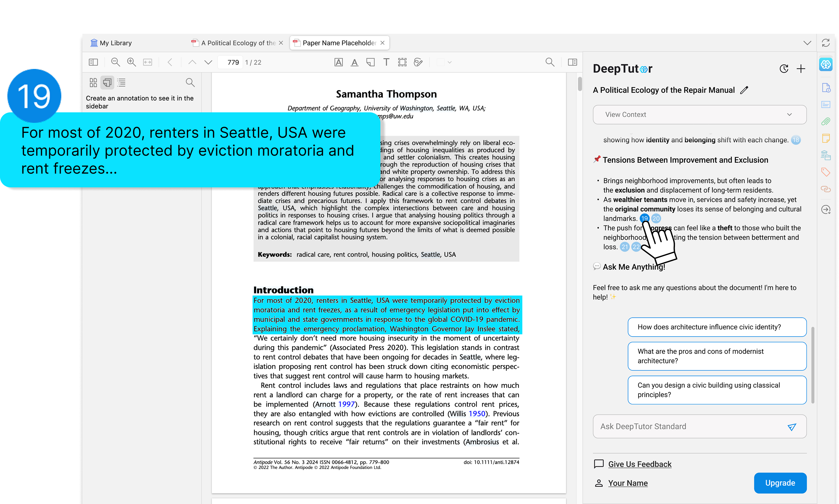The image size is (839, 504).
Task: Show the outline view in the sidebar
Action: click(121, 82)
